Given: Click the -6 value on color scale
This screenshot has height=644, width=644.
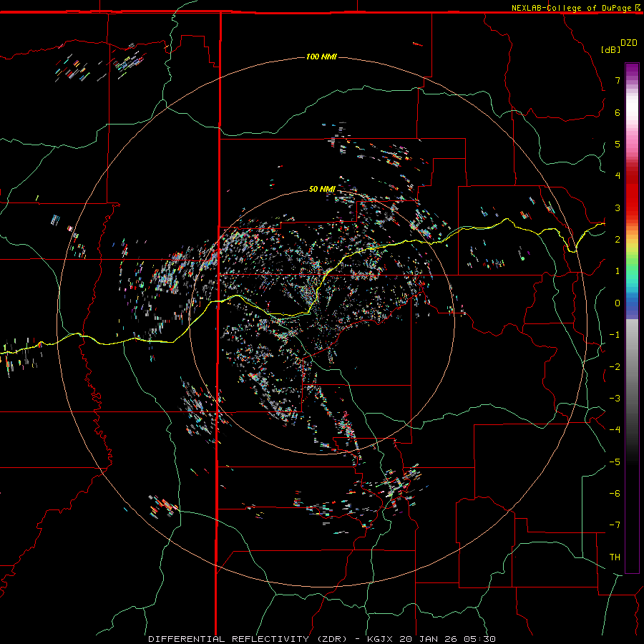Looking at the screenshot, I should tap(615, 494).
